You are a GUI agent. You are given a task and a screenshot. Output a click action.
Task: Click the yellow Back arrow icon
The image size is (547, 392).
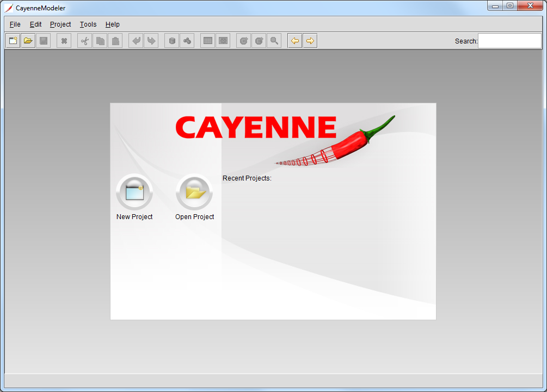295,41
